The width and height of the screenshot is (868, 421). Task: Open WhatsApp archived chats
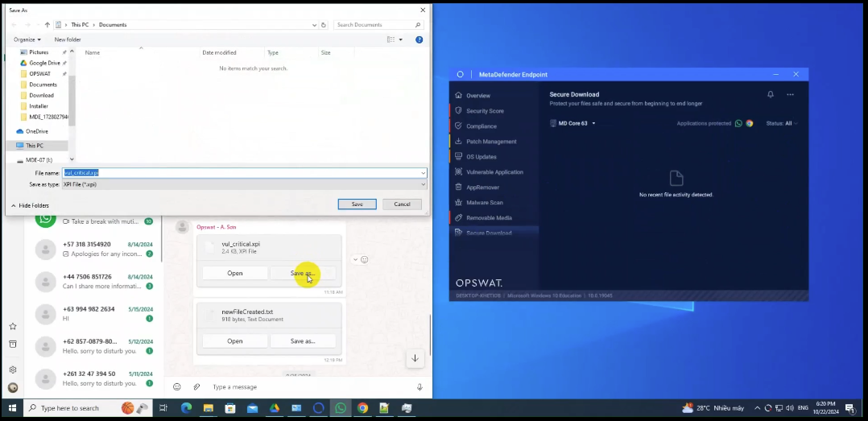tap(13, 344)
